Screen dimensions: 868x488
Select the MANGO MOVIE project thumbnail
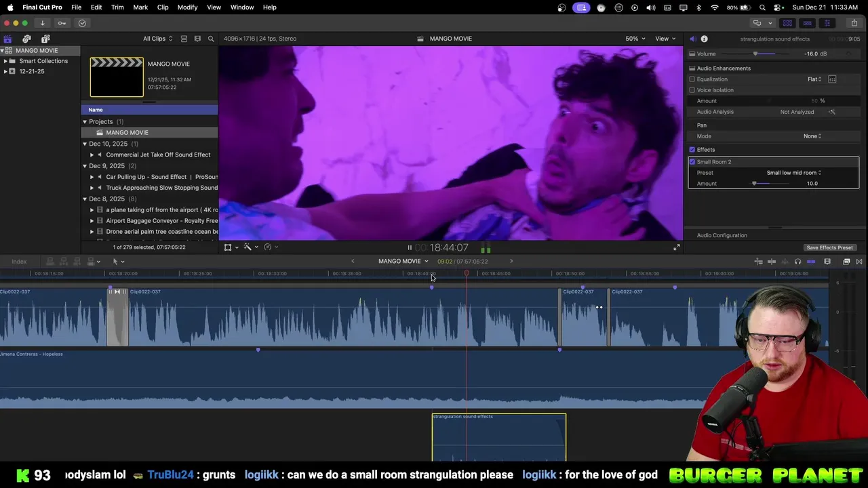[117, 77]
